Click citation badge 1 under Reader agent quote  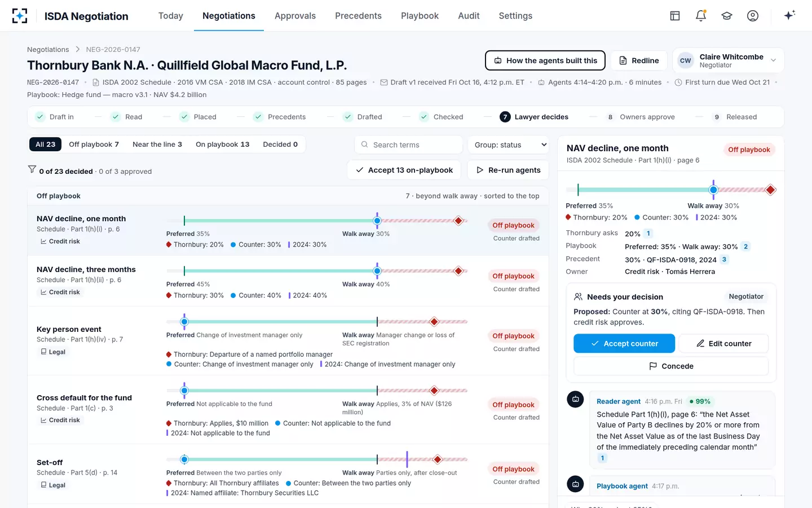point(602,458)
